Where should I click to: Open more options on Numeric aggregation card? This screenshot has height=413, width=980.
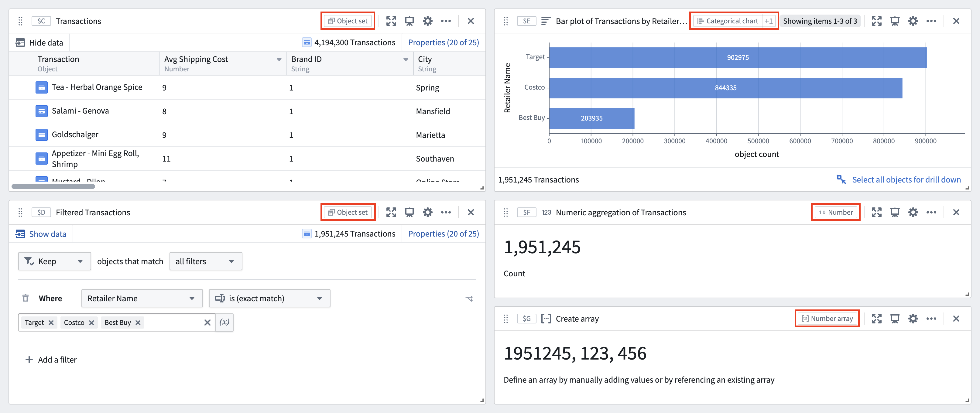pos(931,212)
